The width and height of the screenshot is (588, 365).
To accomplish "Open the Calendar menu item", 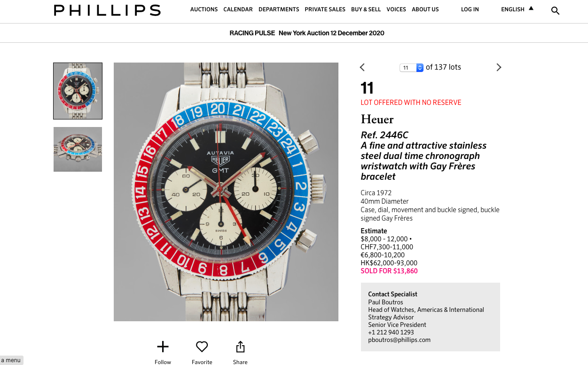I will (238, 9).
